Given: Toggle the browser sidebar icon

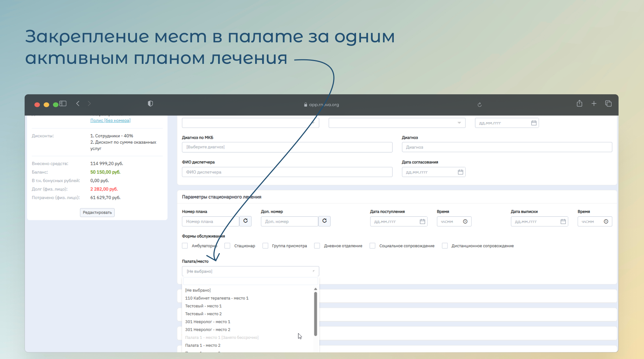Looking at the screenshot, I should pyautogui.click(x=63, y=103).
